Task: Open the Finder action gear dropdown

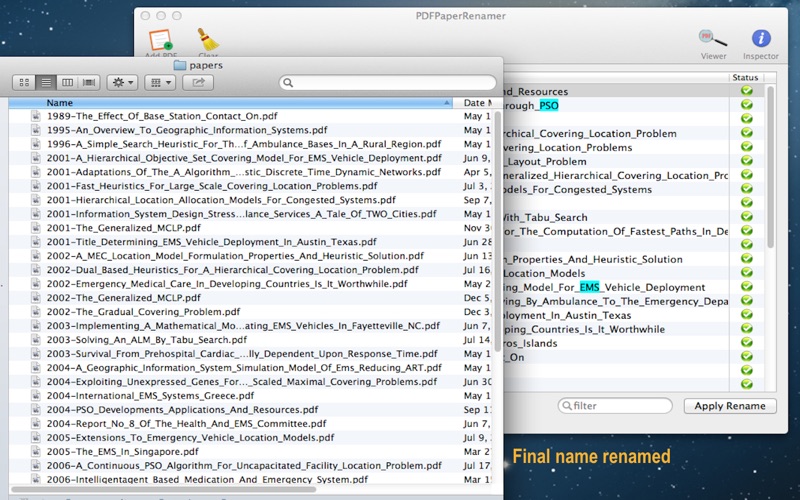Action: pyautogui.click(x=124, y=82)
